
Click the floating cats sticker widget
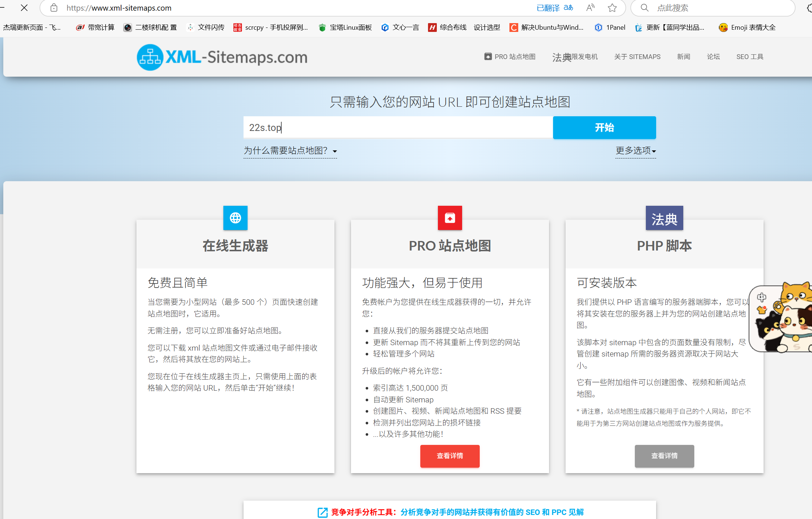(781, 318)
